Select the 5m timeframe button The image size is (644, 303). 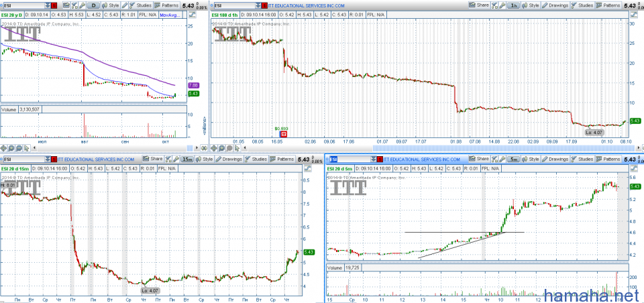[x=513, y=159]
